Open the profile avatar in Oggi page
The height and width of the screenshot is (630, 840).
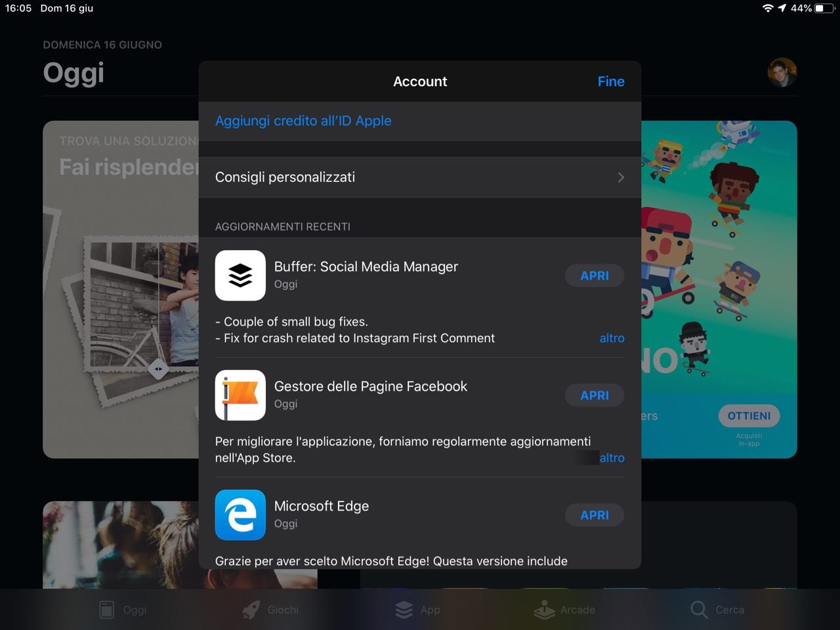point(782,72)
